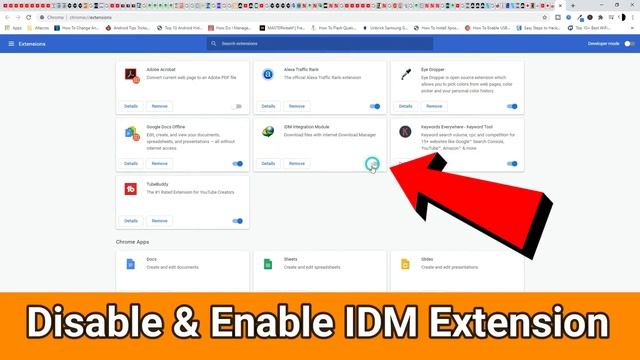Click the Eye Dropper extension icon
640x360 pixels.
(x=405, y=74)
